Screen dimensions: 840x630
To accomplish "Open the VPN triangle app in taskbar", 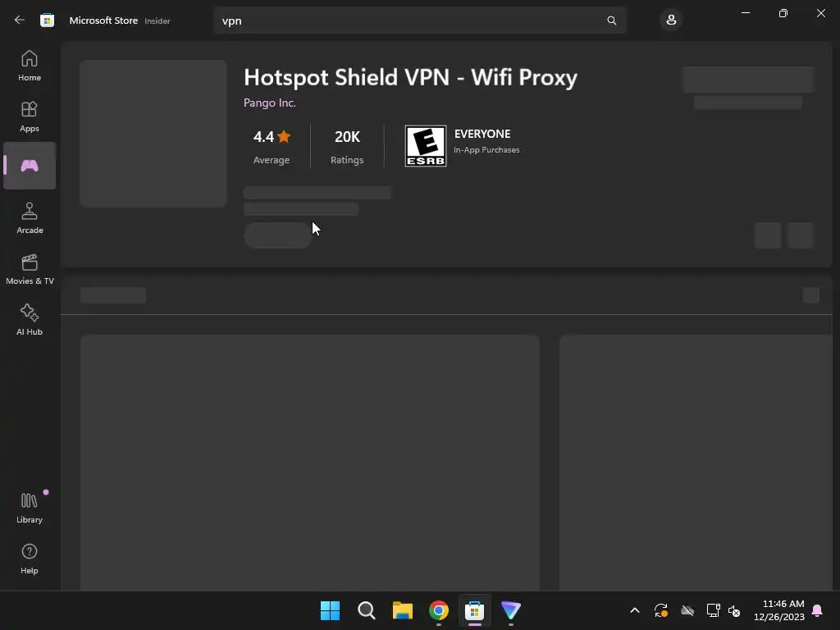I will coord(510,610).
